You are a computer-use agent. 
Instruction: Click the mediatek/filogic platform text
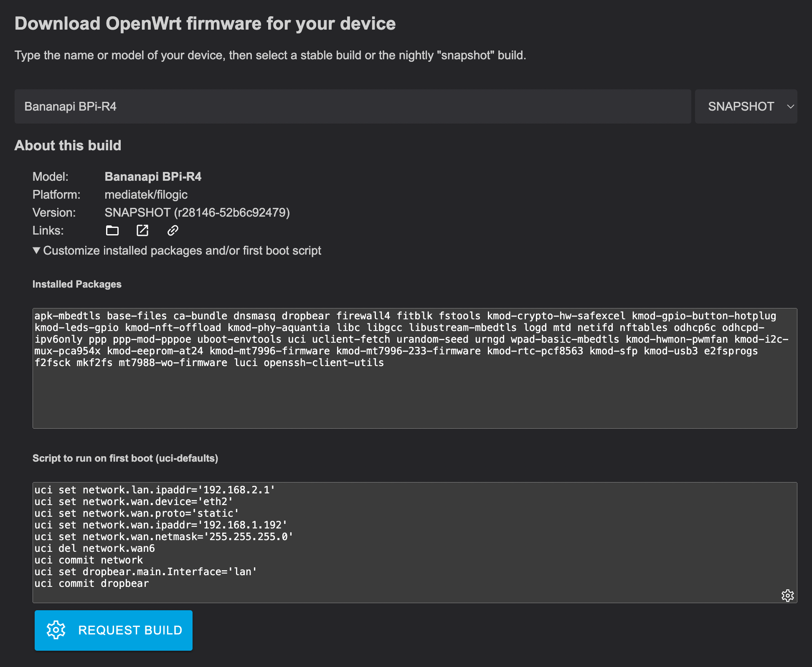146,195
